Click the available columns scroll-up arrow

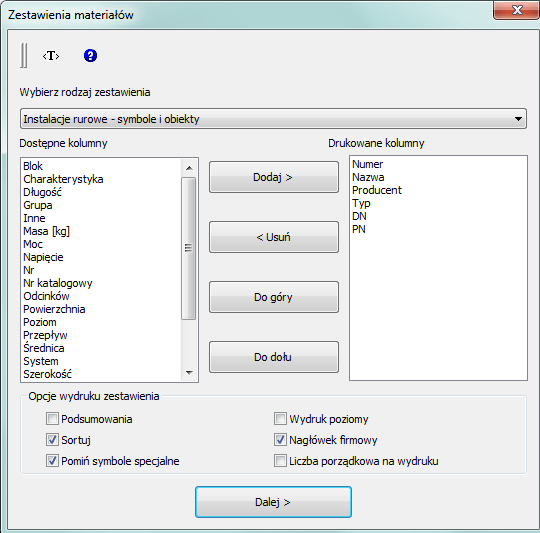(x=189, y=168)
